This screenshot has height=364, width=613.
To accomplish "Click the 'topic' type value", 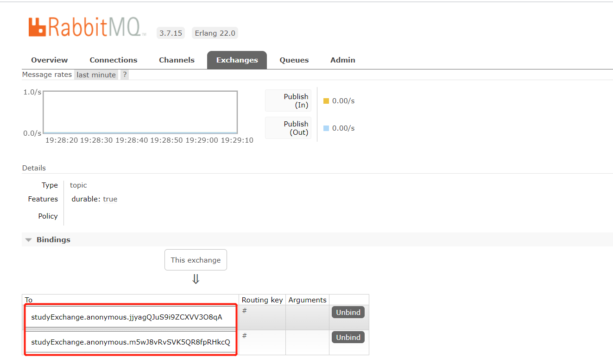I will coord(78,185).
